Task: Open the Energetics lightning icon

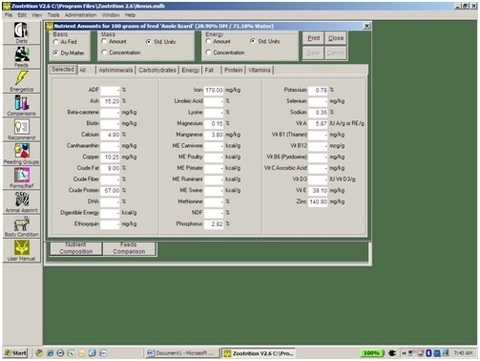Action: [x=21, y=81]
